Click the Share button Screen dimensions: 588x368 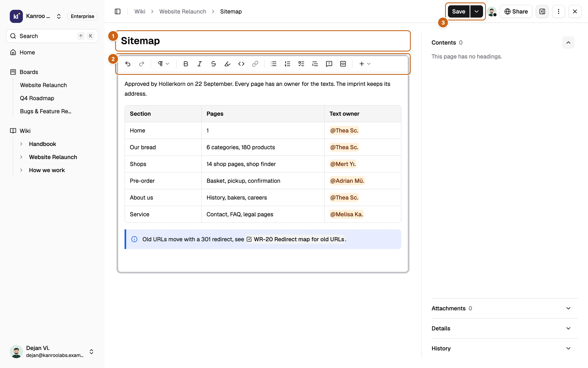[x=516, y=11]
